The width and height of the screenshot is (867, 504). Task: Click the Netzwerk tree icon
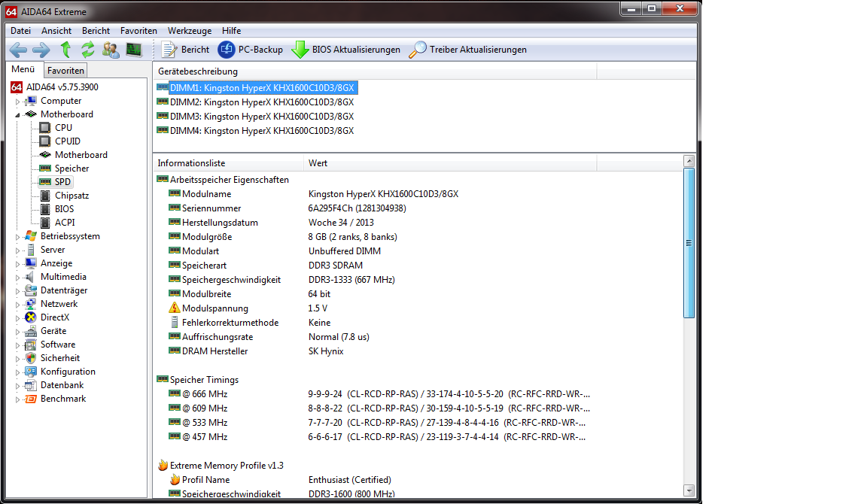[x=31, y=304]
